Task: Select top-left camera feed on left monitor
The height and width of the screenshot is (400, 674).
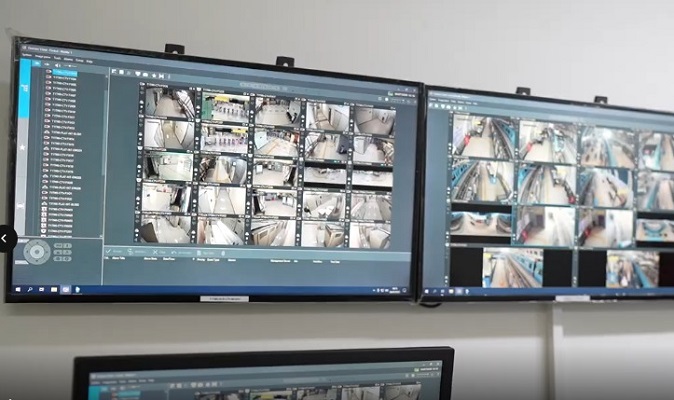Action: tap(167, 102)
